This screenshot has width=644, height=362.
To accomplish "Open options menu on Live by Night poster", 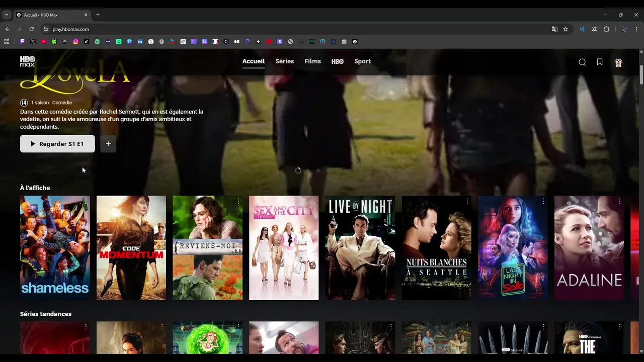I will tap(391, 201).
